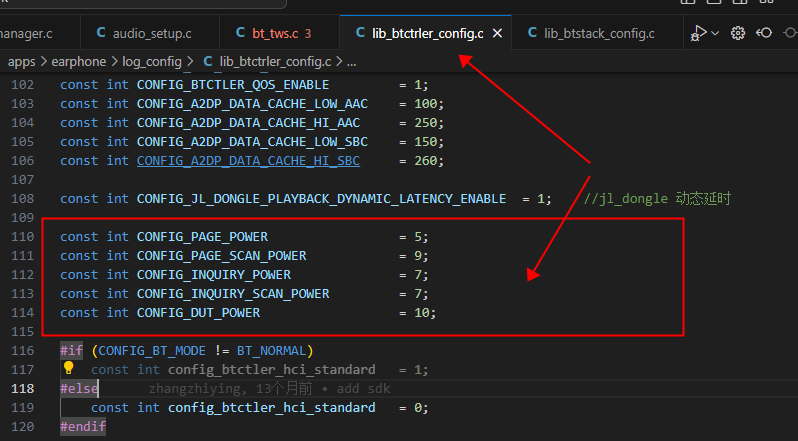This screenshot has width=798, height=441.
Task: Open previous revision arrow-circle icon
Action: [x=764, y=33]
